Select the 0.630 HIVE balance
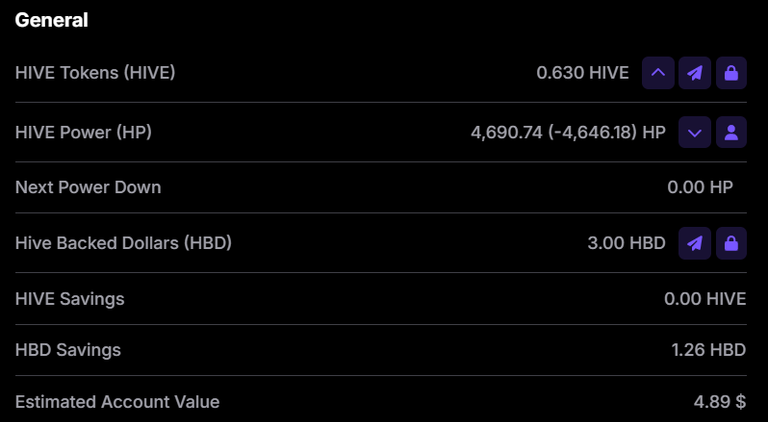 click(x=582, y=73)
